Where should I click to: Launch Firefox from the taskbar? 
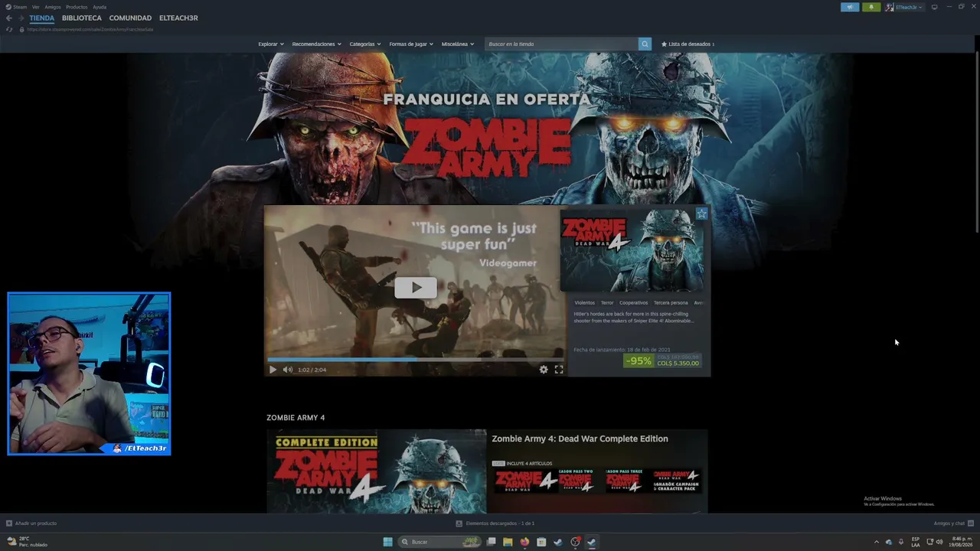524,542
